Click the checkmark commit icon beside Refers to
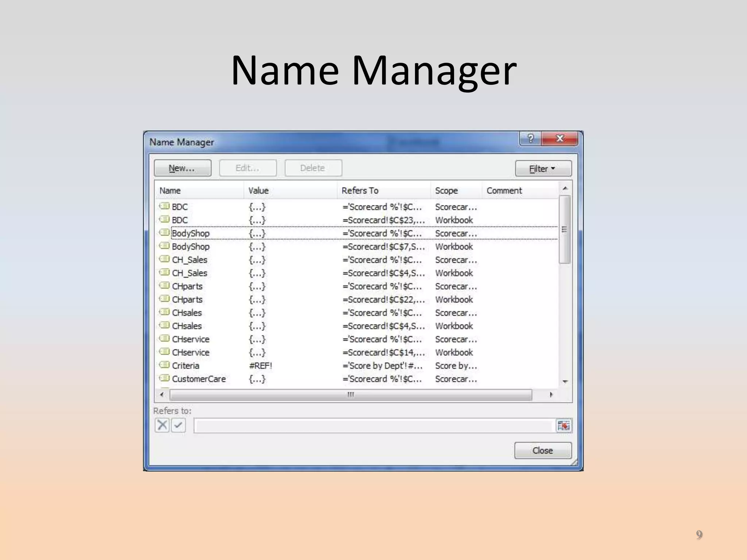747x560 pixels. [178, 425]
